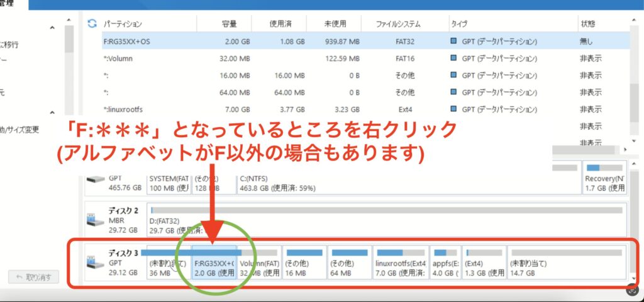Select the 64 MB その他 block on Disk 3
Viewport: 644px width, 302px height.
click(350, 262)
